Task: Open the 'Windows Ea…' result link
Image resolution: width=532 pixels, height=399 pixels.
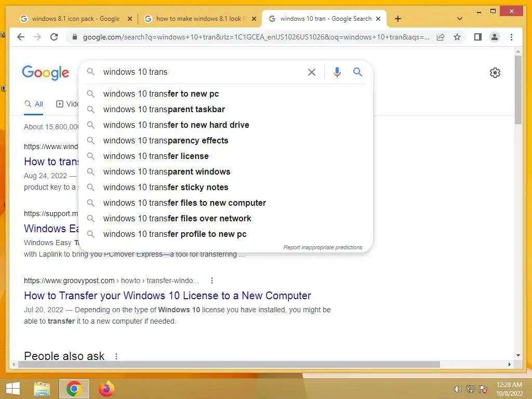Action: [51, 229]
